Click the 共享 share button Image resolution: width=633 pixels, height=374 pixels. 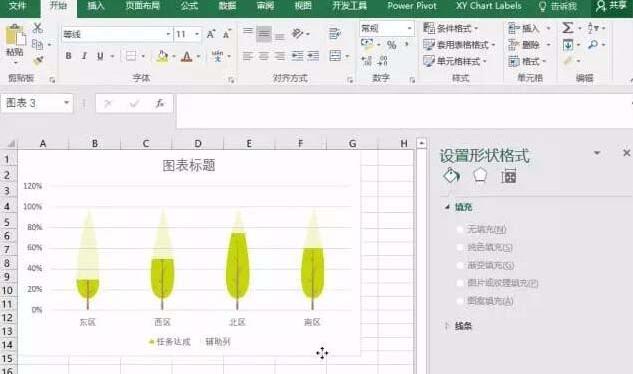coord(612,6)
